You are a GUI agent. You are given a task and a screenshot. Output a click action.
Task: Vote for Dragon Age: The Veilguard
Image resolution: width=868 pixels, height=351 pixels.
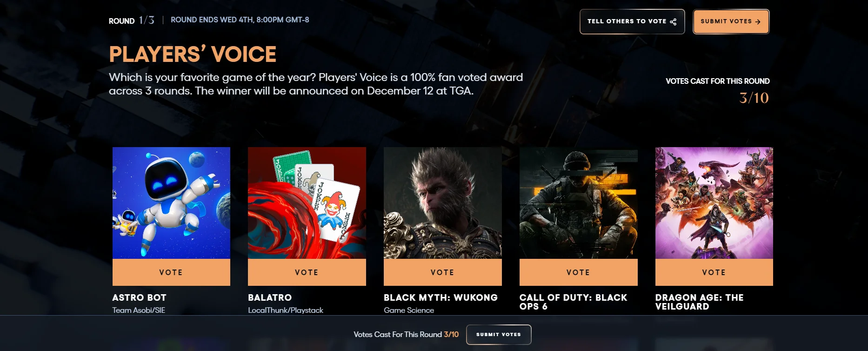(714, 272)
